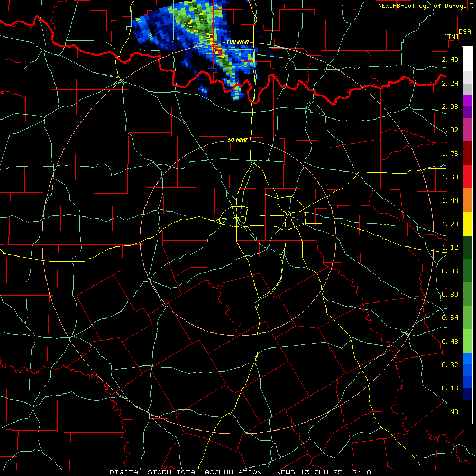The image size is (476, 476).
Task: Click the 1.12 legend value
Action: [x=450, y=248]
